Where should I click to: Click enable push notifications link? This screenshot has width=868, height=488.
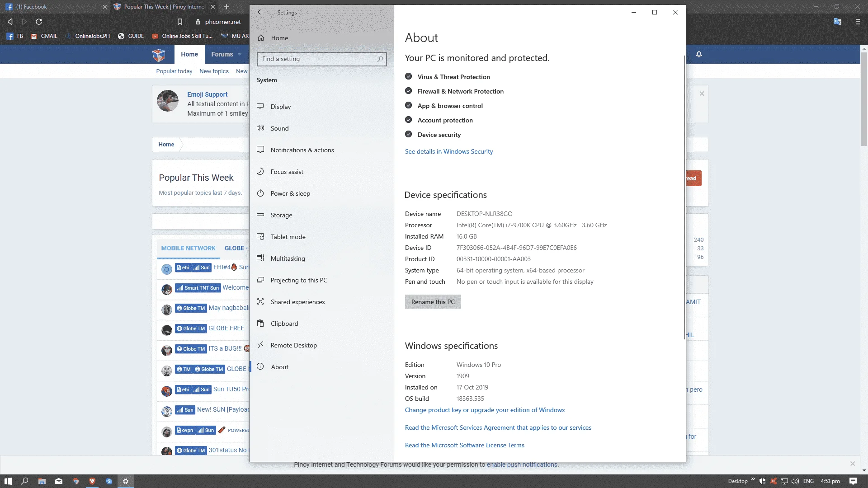522,465
